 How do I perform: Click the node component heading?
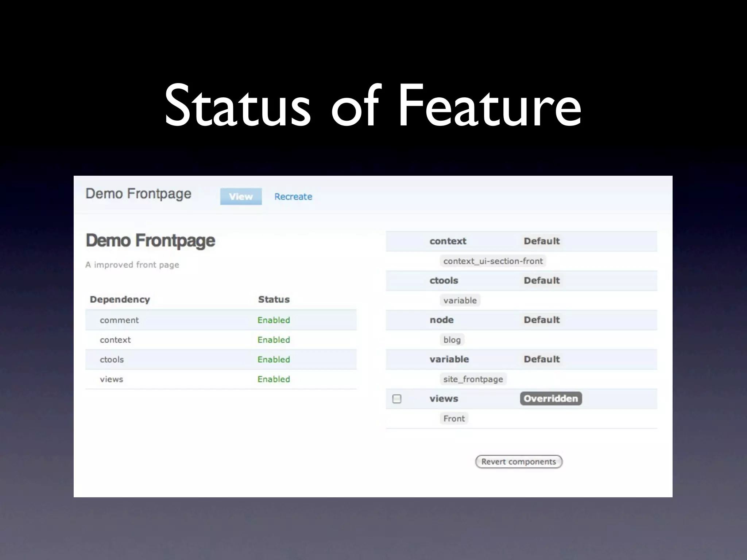click(442, 320)
